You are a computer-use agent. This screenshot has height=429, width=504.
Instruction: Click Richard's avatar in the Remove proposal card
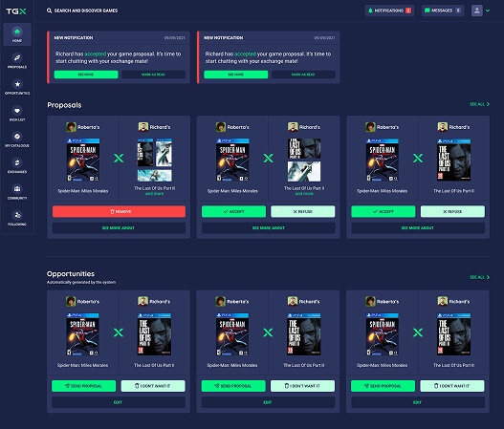click(x=143, y=127)
